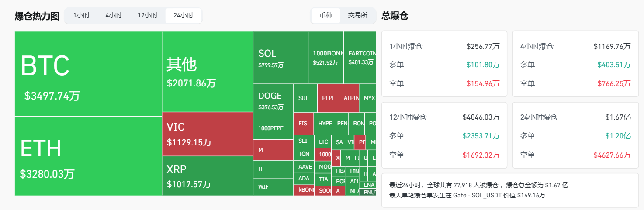Open the 24小时爆仓 summary card
Screen dimensions: 644x210
[x=575, y=136]
